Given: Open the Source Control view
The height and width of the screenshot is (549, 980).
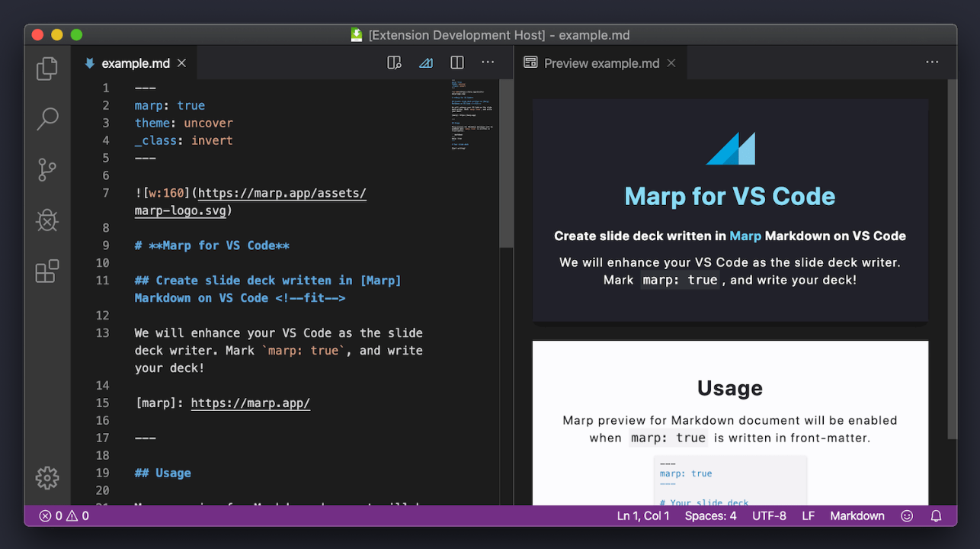Looking at the screenshot, I should click(47, 169).
